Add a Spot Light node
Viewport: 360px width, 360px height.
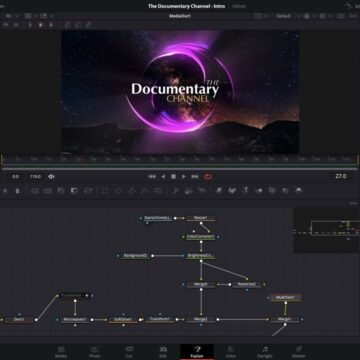285,190
